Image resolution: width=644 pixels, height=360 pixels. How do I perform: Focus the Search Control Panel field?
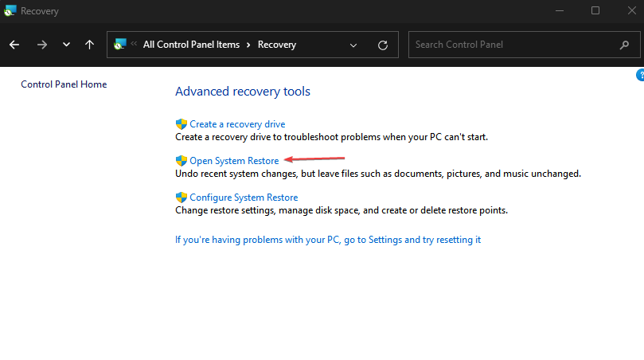pos(509,45)
